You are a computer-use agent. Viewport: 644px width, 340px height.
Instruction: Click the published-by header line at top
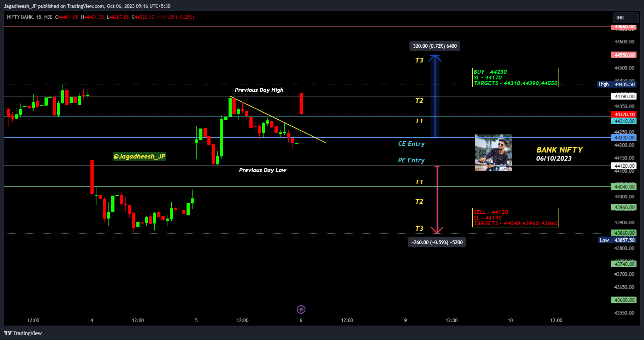tap(87, 6)
